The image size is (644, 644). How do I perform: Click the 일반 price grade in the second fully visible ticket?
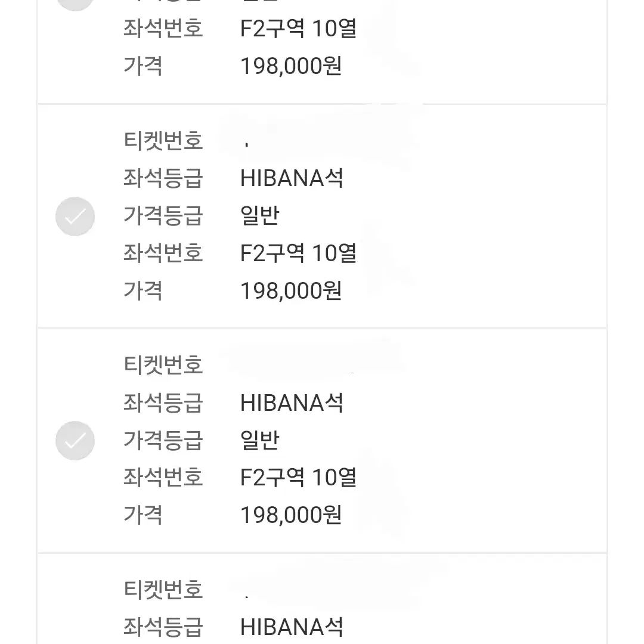click(259, 440)
